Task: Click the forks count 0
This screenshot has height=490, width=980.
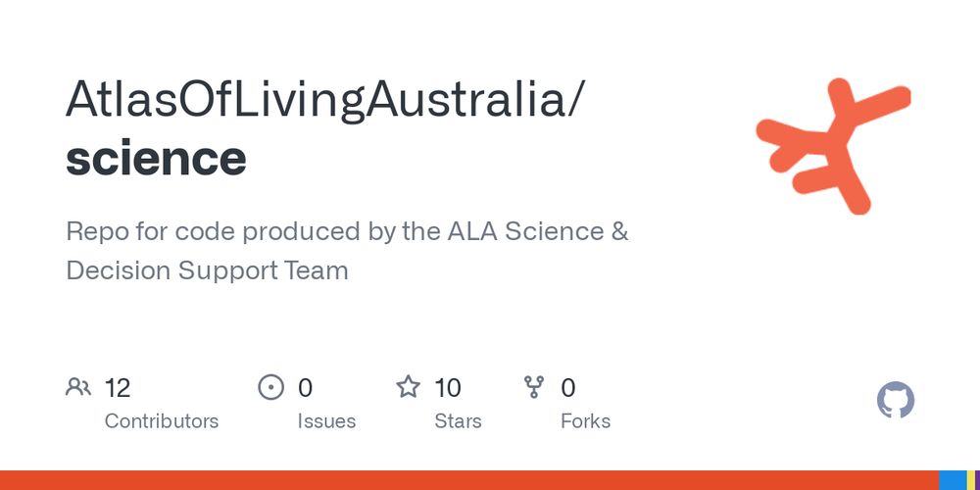Action: click(x=568, y=388)
